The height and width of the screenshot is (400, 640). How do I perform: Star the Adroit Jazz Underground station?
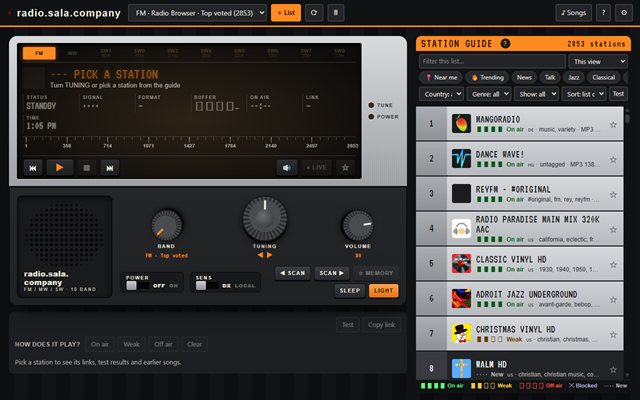tap(613, 300)
